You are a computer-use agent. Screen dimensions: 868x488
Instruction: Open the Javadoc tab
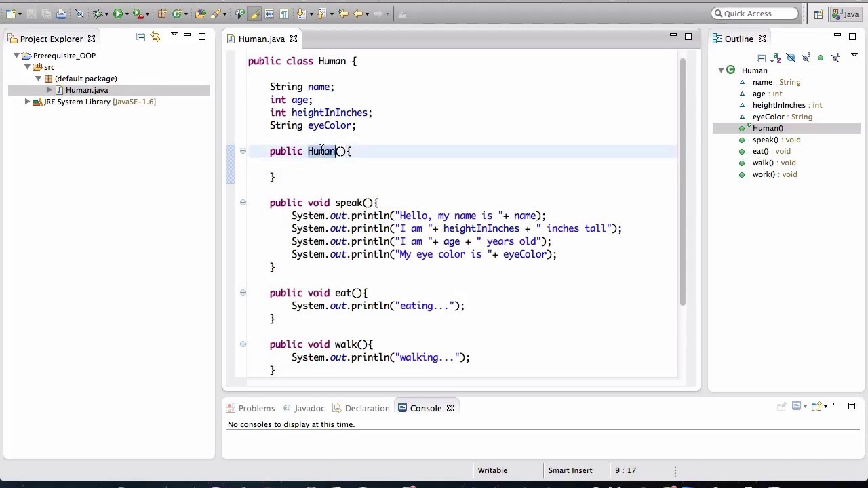pyautogui.click(x=304, y=408)
